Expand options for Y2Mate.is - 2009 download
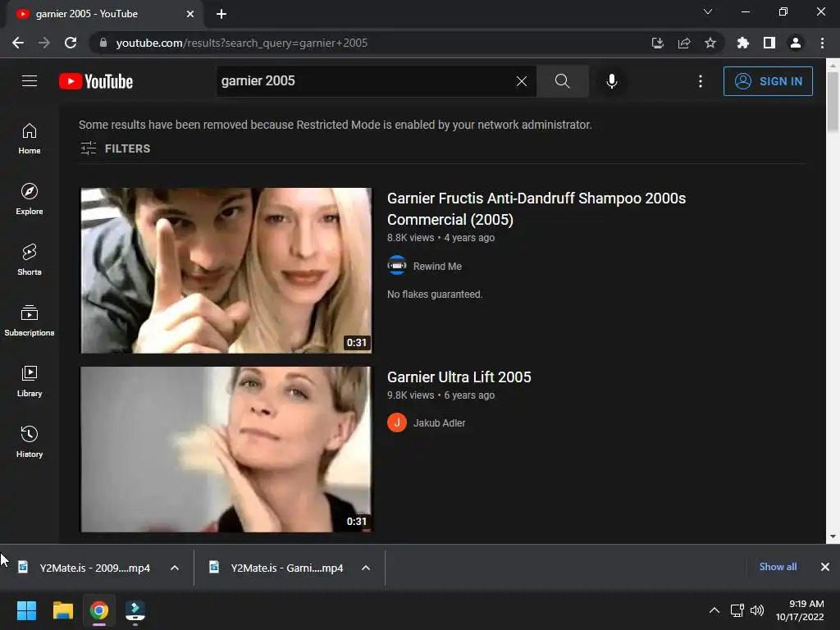 tap(175, 568)
